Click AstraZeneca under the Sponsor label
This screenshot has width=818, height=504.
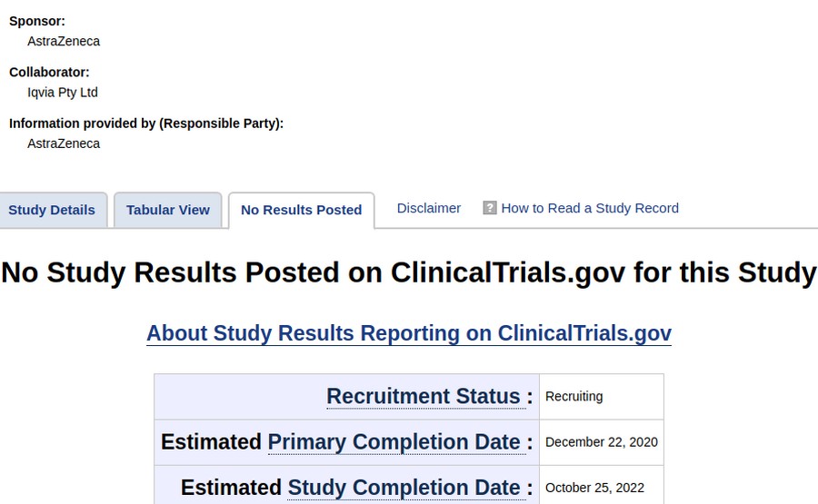point(64,41)
